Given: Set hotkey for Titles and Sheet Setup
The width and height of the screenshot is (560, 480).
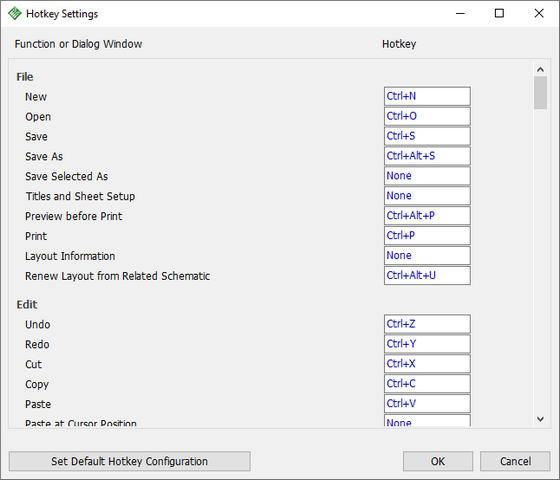Looking at the screenshot, I should (x=427, y=196).
